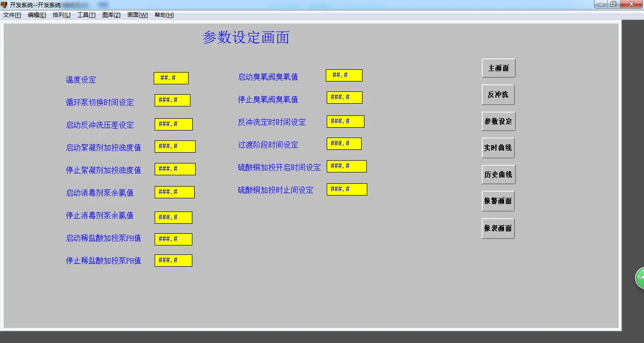Click the 反冲洗 screen button
This screenshot has width=644, height=343.
click(x=498, y=94)
